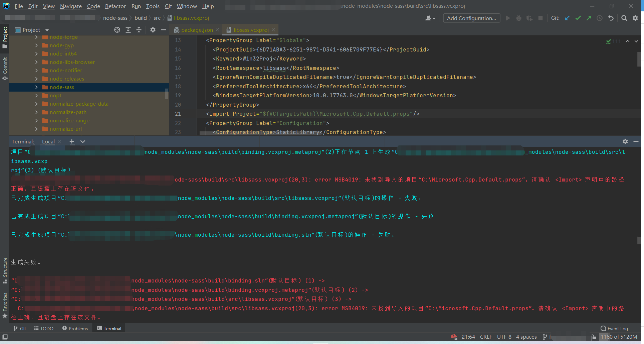The width and height of the screenshot is (644, 344).
Task: Click the Project tree scrollbar
Action: (x=167, y=94)
